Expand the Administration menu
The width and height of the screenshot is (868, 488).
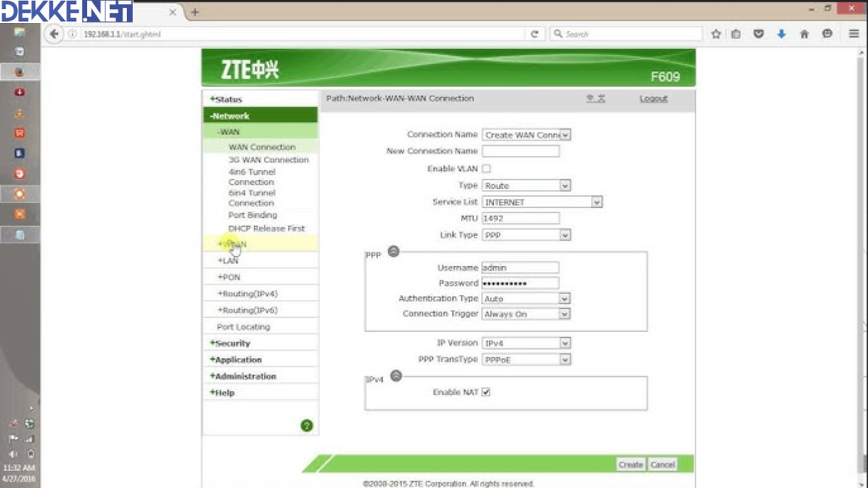pos(243,376)
